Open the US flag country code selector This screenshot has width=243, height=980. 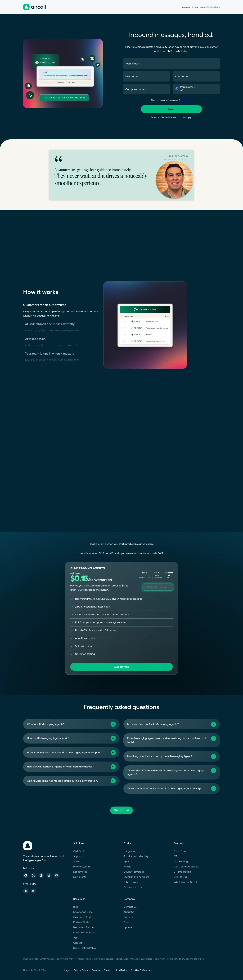[177, 89]
